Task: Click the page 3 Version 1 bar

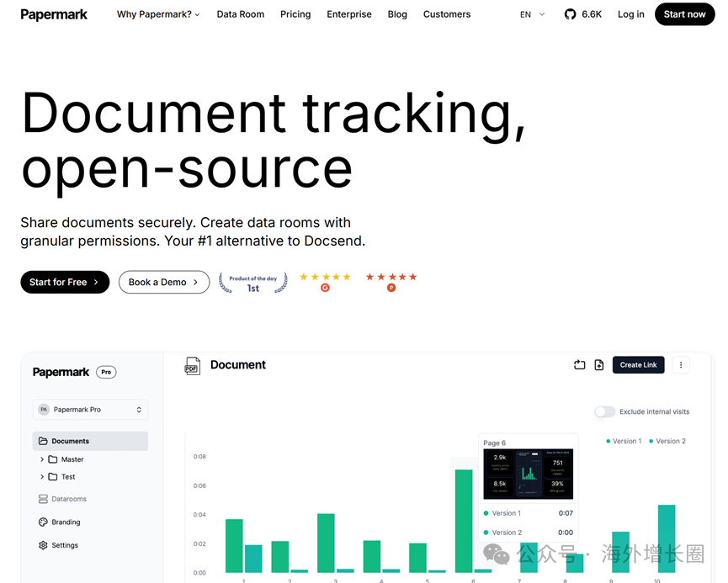Action: pyautogui.click(x=326, y=543)
